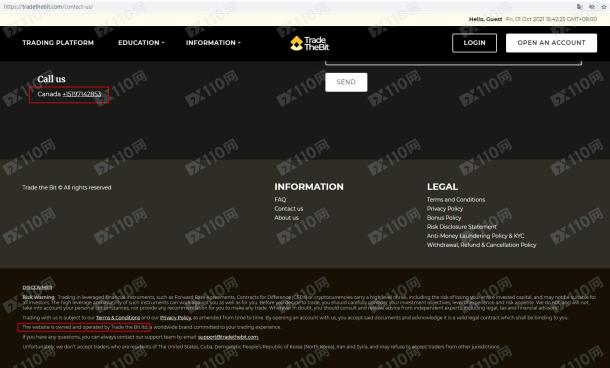Click the bookmark star icon
Image resolution: width=610 pixels, height=368 pixels.
tap(604, 7)
